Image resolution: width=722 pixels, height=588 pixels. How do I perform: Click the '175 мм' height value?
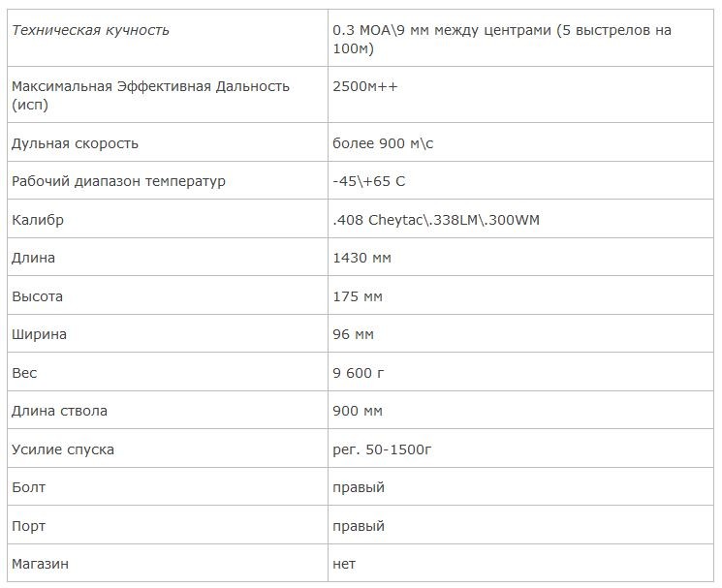[x=358, y=296]
